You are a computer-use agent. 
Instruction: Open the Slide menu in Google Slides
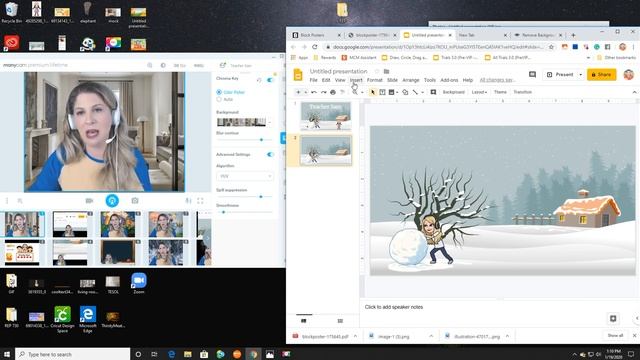point(392,80)
